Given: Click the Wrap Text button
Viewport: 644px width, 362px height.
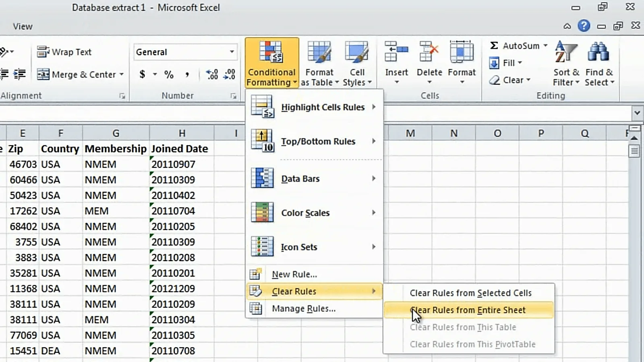Looking at the screenshot, I should tap(64, 52).
